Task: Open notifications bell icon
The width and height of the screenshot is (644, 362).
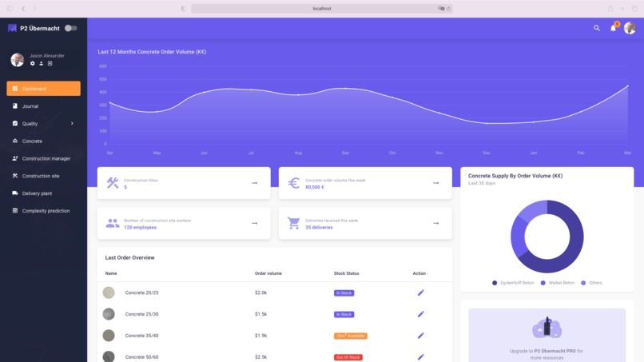Action: 613,28
